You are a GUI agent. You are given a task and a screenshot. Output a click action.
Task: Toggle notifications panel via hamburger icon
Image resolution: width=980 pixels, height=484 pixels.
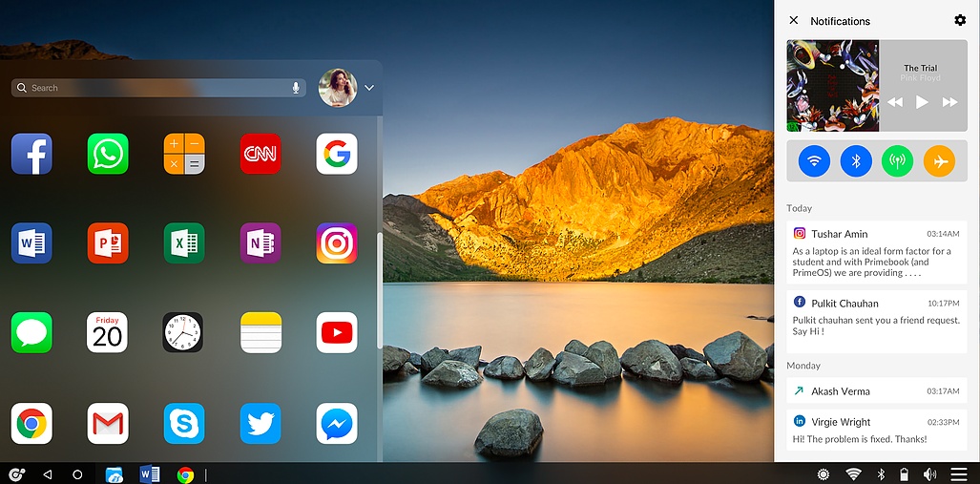(x=959, y=474)
